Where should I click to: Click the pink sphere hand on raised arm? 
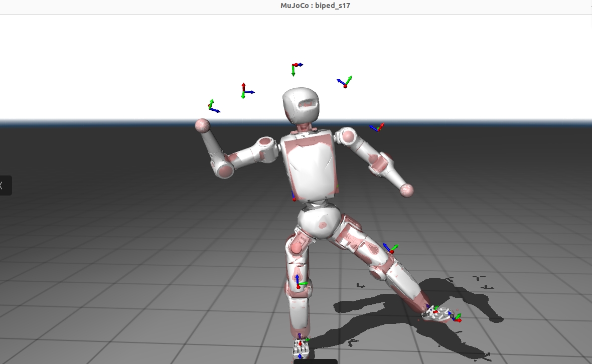point(202,125)
